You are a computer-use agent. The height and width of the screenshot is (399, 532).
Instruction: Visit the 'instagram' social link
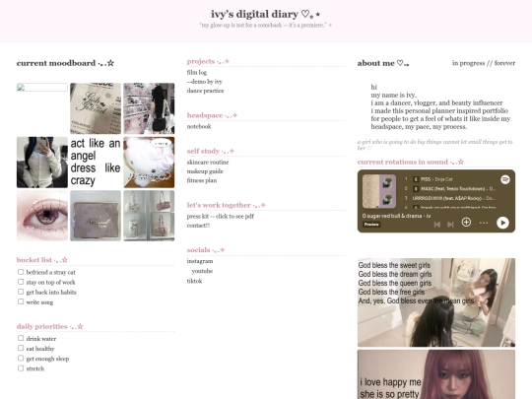point(200,261)
